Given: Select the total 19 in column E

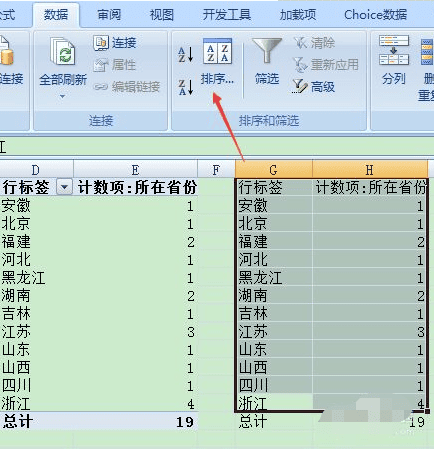Looking at the screenshot, I should point(136,421).
